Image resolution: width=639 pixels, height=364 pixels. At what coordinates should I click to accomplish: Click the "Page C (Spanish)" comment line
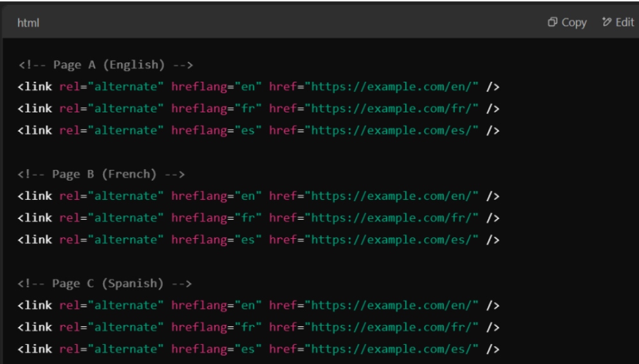coord(105,284)
